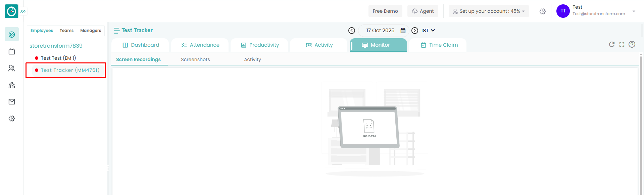This screenshot has width=644, height=195.
Task: Select the storetransform7839 organization
Action: tap(56, 46)
